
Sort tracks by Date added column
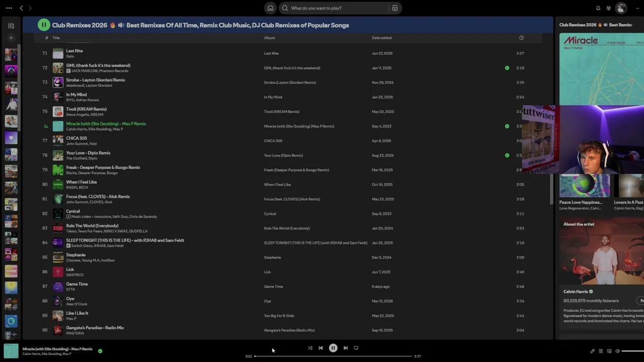tap(382, 38)
